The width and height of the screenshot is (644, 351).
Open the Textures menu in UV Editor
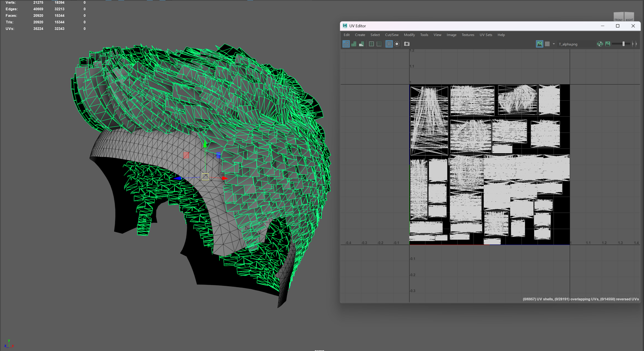click(468, 35)
